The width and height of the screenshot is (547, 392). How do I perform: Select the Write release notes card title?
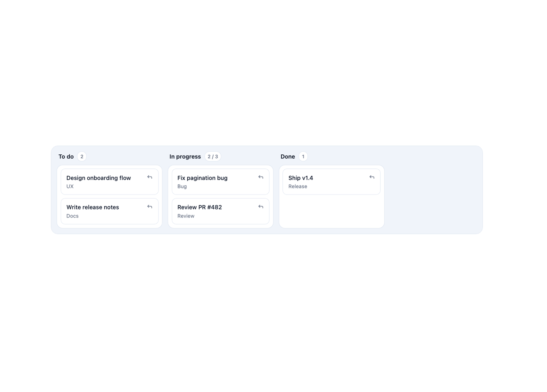click(x=93, y=207)
